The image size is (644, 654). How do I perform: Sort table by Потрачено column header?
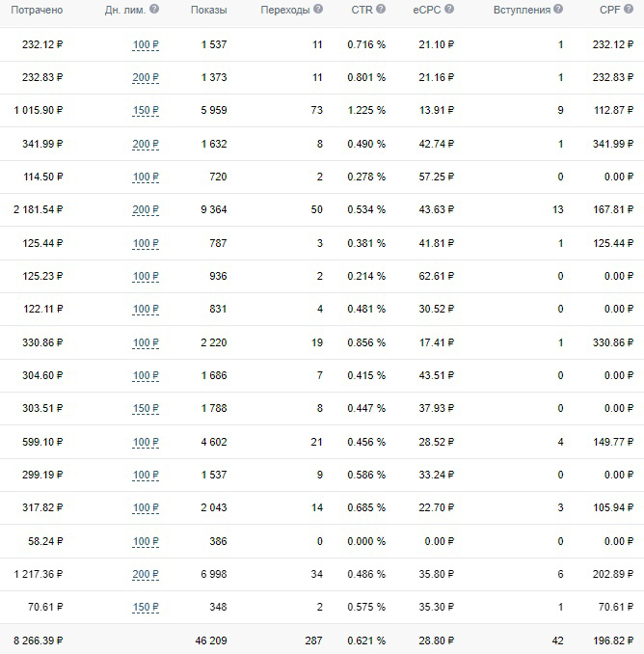(37, 10)
